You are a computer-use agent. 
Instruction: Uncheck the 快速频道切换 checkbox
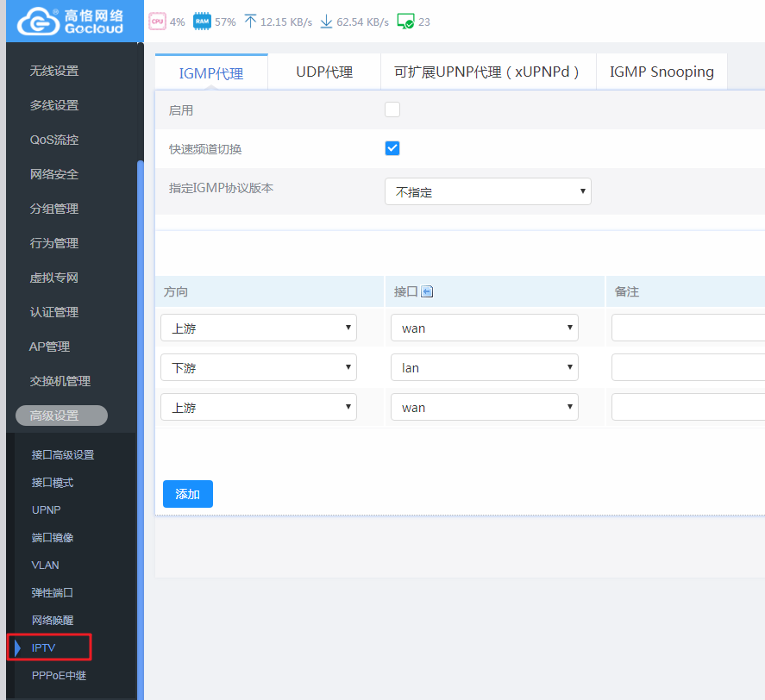pos(392,148)
